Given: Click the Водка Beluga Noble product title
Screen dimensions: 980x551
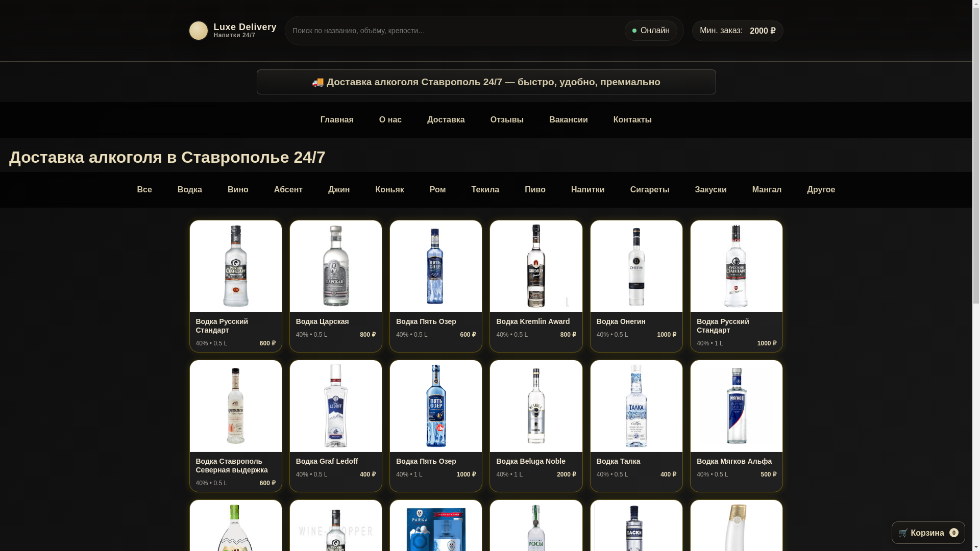Looking at the screenshot, I should tap(531, 461).
